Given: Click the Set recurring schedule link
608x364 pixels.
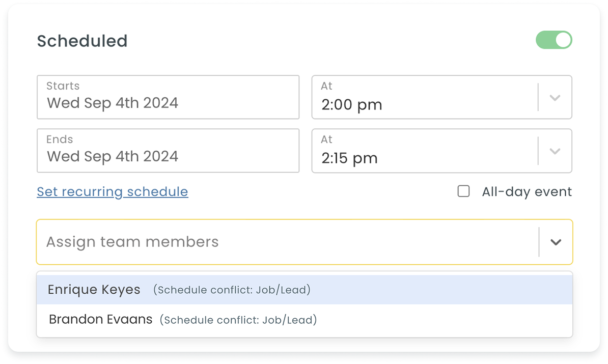Looking at the screenshot, I should (x=113, y=191).
